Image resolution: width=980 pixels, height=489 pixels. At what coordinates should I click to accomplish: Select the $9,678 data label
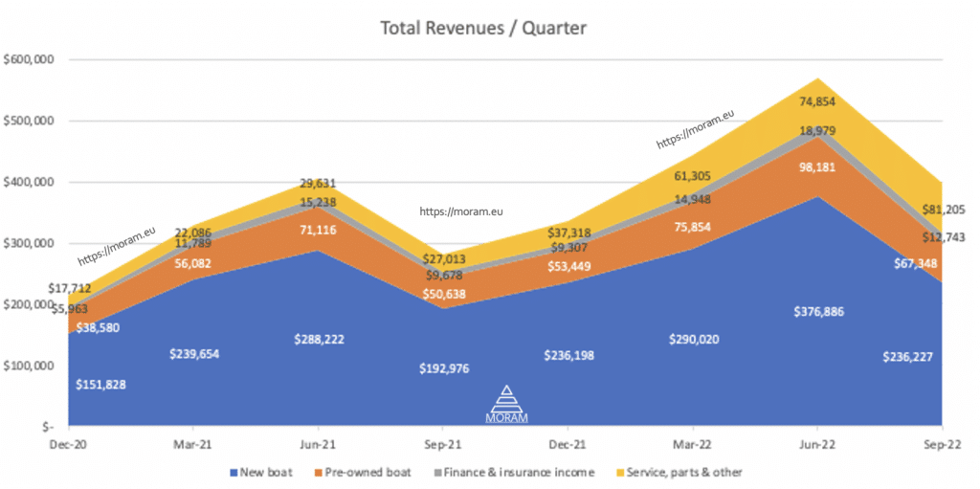coord(443,274)
